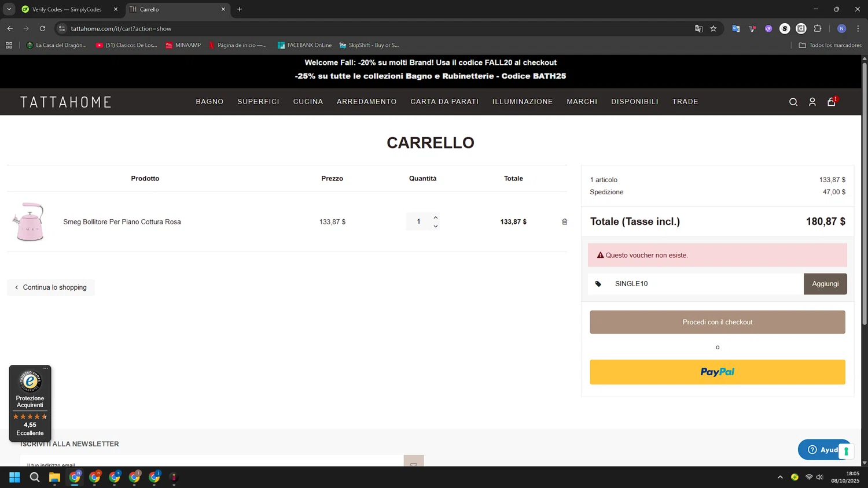Open the shopping bag cart icon
This screenshot has width=868, height=488.
coord(832,102)
